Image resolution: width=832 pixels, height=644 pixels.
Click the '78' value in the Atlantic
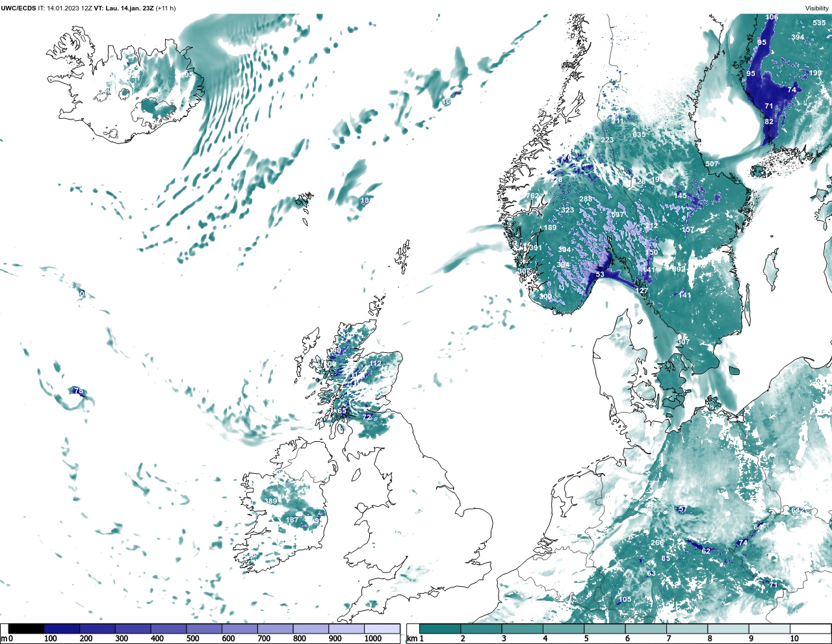pyautogui.click(x=78, y=391)
